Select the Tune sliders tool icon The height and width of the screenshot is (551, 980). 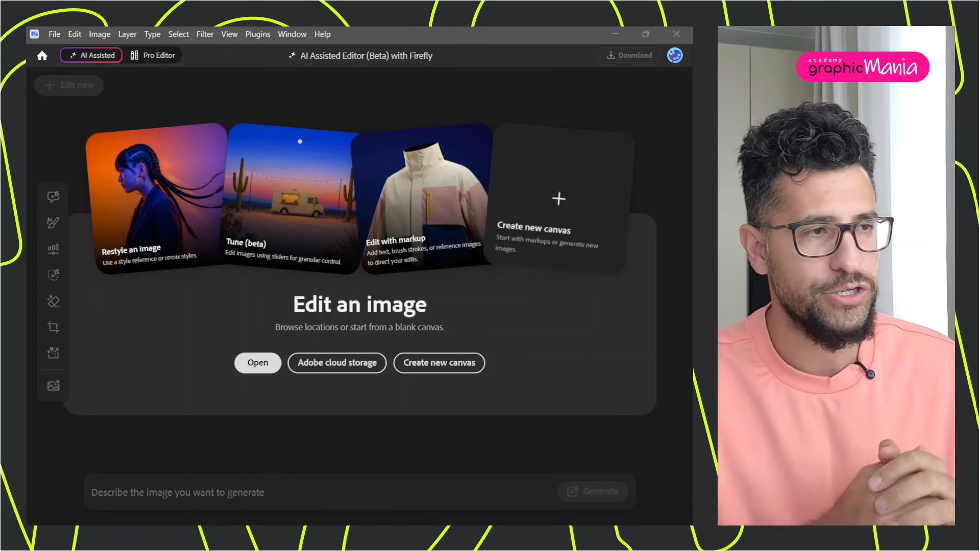point(53,248)
